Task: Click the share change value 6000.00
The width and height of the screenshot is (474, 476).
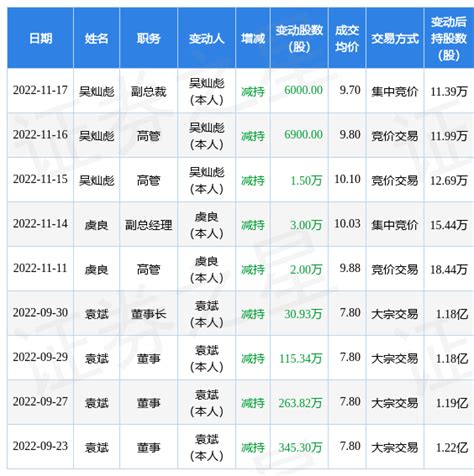Action: coord(303,90)
